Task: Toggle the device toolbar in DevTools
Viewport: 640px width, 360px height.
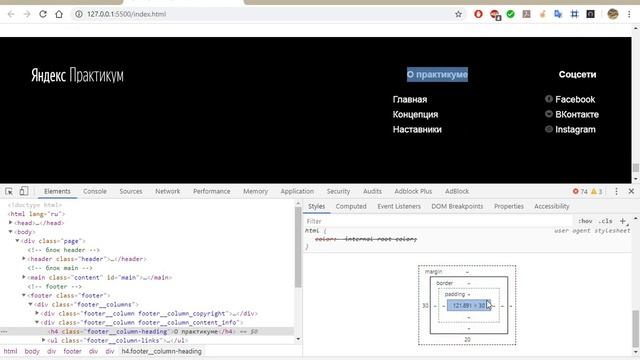Action: [x=24, y=191]
